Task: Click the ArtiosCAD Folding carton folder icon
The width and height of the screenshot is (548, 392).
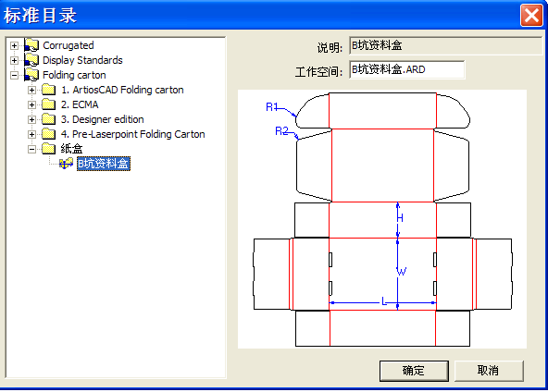Action: pyautogui.click(x=48, y=90)
